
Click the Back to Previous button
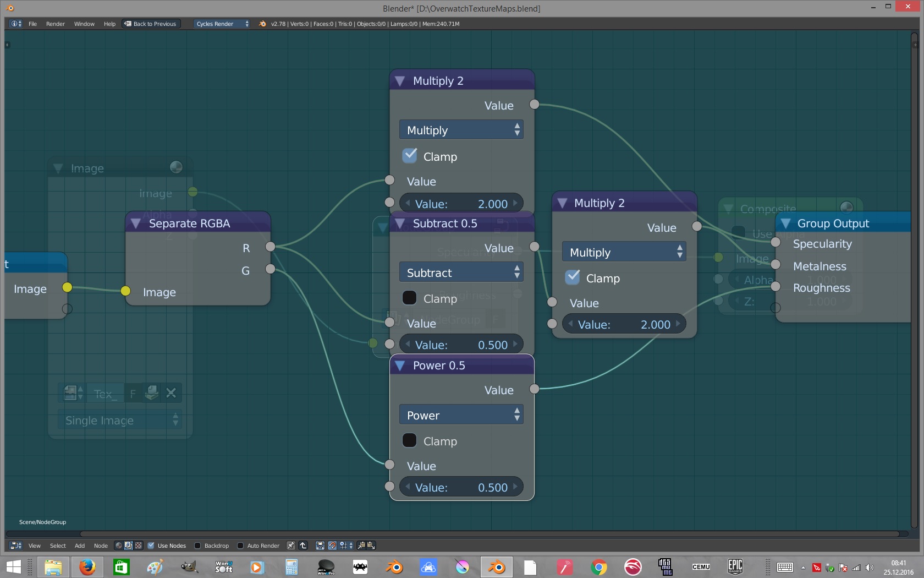pos(151,24)
